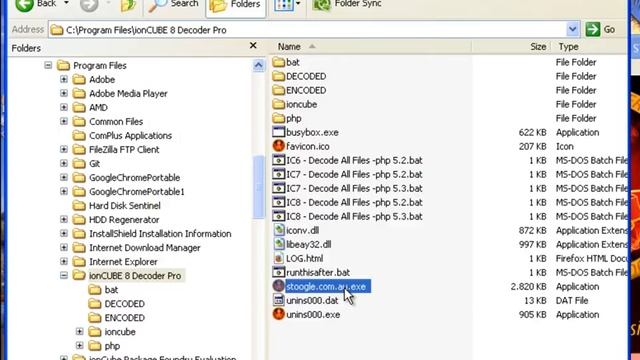Click the bat folder icon in file list
The height and width of the screenshot is (360, 640).
tap(278, 62)
